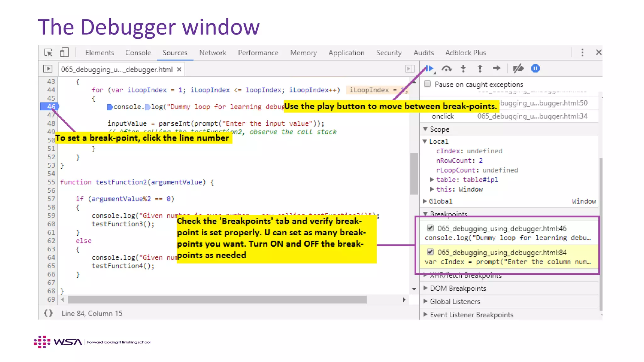Step to the next statement
The image size is (644, 362).
pos(497,68)
